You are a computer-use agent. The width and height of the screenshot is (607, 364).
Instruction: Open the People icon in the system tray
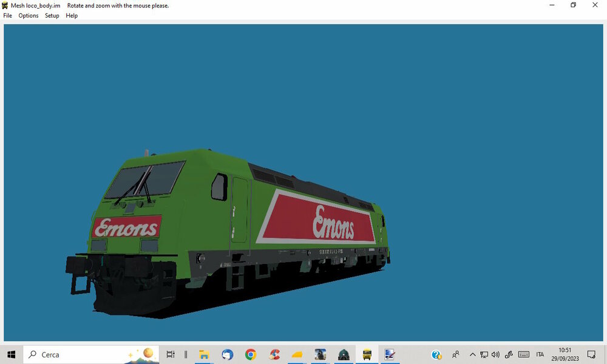point(456,354)
